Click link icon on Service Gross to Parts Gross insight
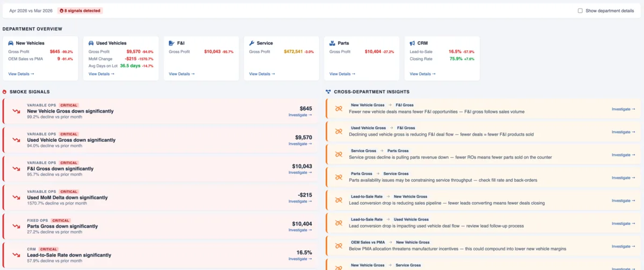The image size is (644, 270). (x=339, y=155)
